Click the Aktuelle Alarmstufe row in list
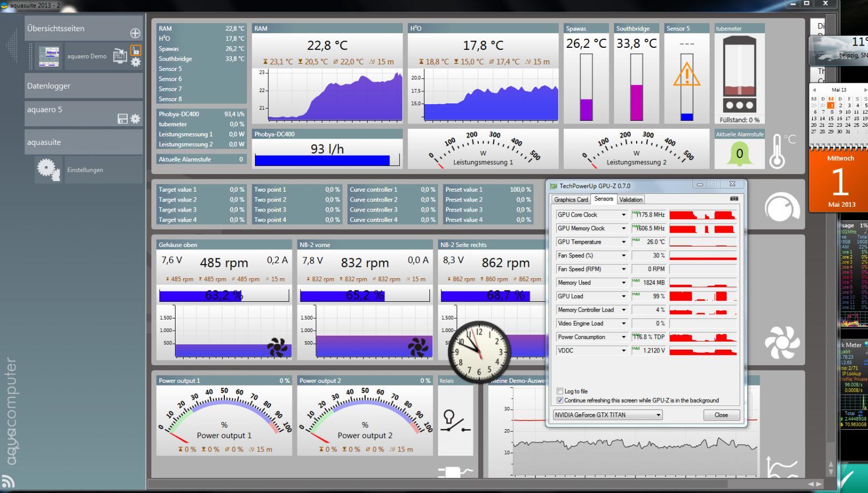Image resolution: width=868 pixels, height=493 pixels. coord(201,160)
